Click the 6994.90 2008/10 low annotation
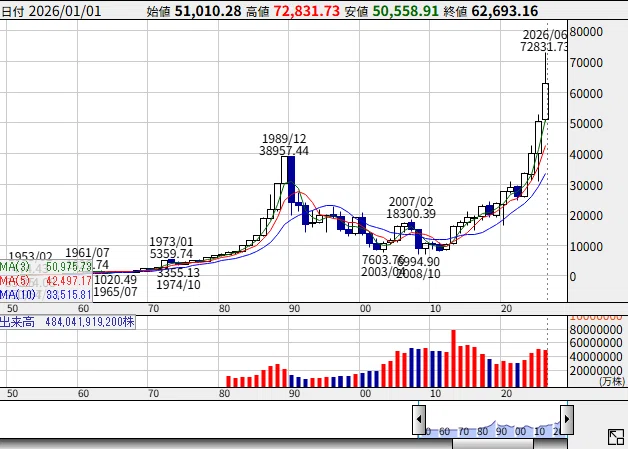628x449 pixels. (419, 268)
